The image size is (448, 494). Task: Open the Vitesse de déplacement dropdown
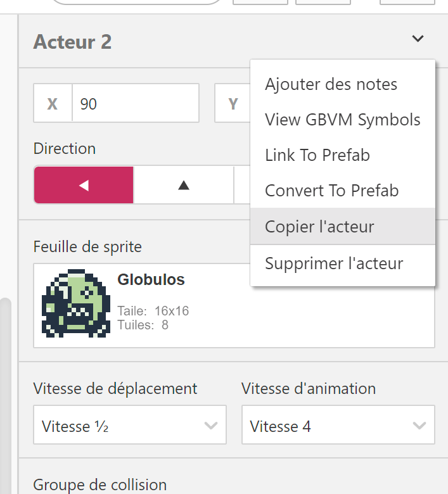click(130, 426)
